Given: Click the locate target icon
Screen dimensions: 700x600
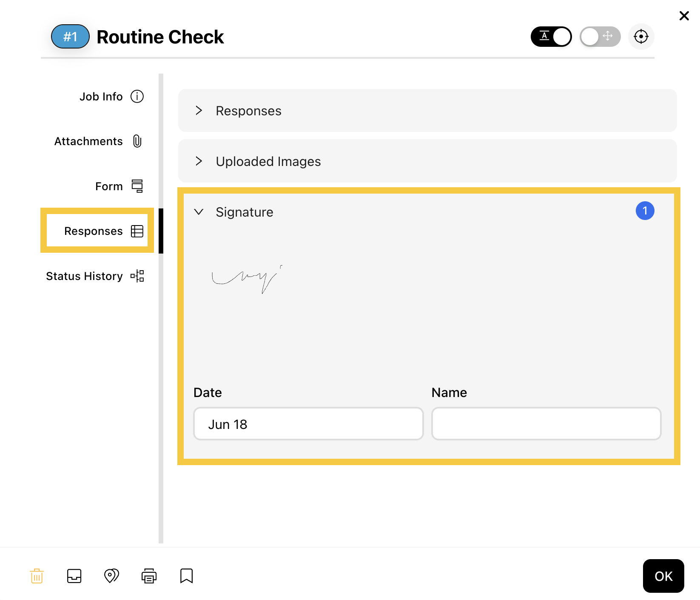Looking at the screenshot, I should (641, 37).
